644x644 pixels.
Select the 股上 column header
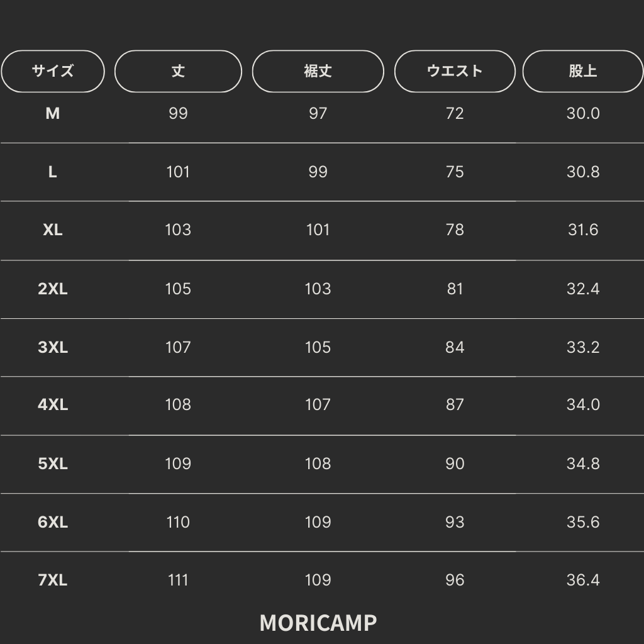tap(583, 71)
